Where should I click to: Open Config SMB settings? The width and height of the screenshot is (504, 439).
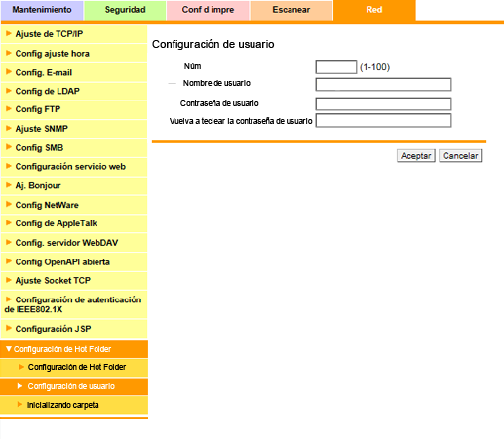74,148
